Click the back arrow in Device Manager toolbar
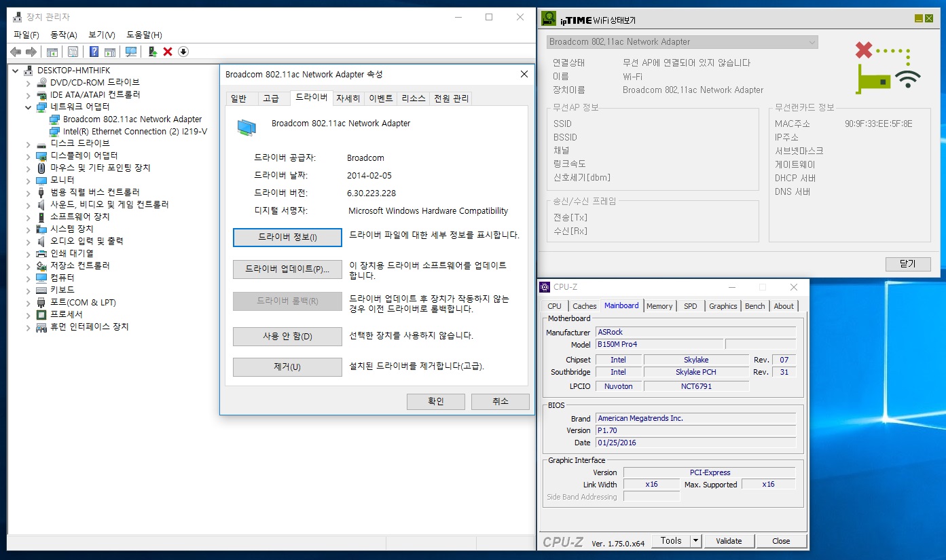 (16, 52)
